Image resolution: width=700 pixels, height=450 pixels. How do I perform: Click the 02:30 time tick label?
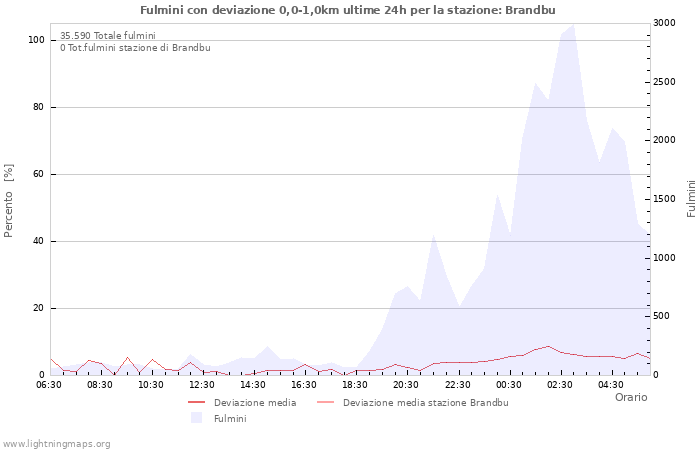pyautogui.click(x=559, y=385)
